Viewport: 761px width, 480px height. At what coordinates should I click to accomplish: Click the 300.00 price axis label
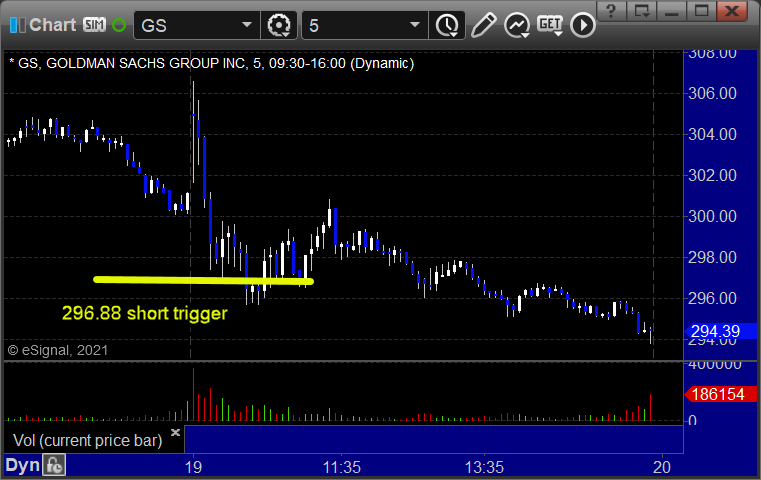[x=712, y=216]
